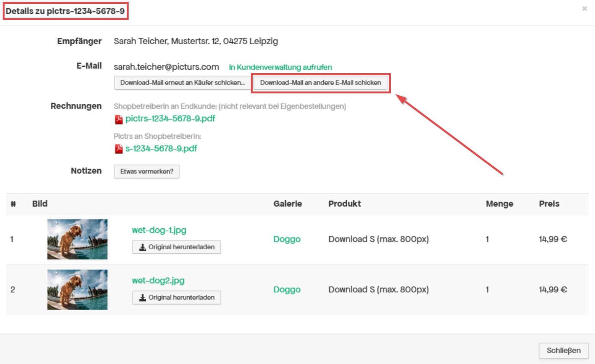Click Download-Mail an andere E-Mail schicken
595x364 pixels.
(321, 83)
